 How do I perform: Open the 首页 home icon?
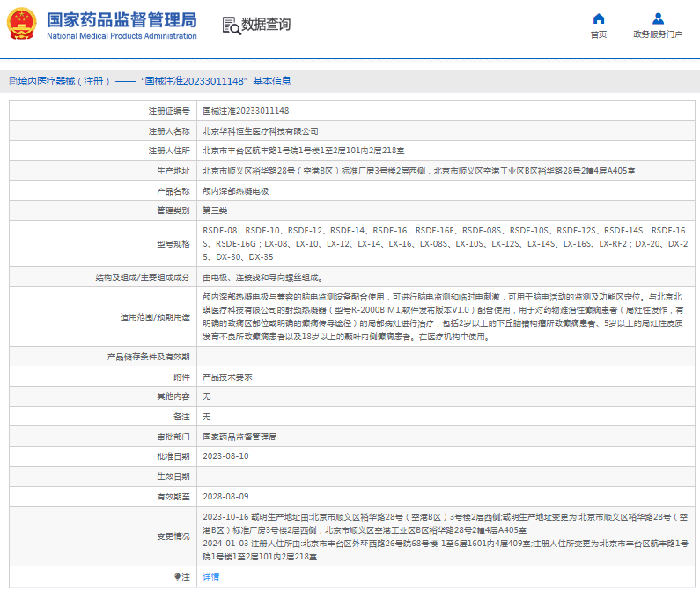(598, 18)
